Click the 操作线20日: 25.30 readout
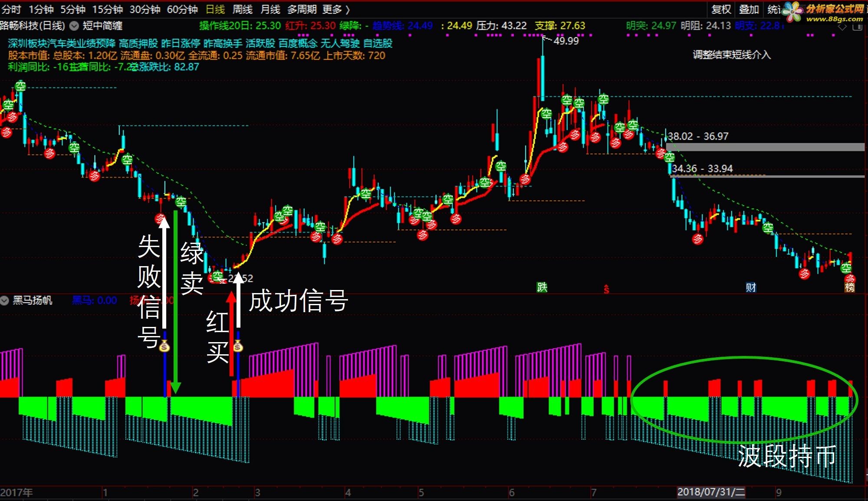Image resolution: width=868 pixels, height=501 pixels. (240, 26)
